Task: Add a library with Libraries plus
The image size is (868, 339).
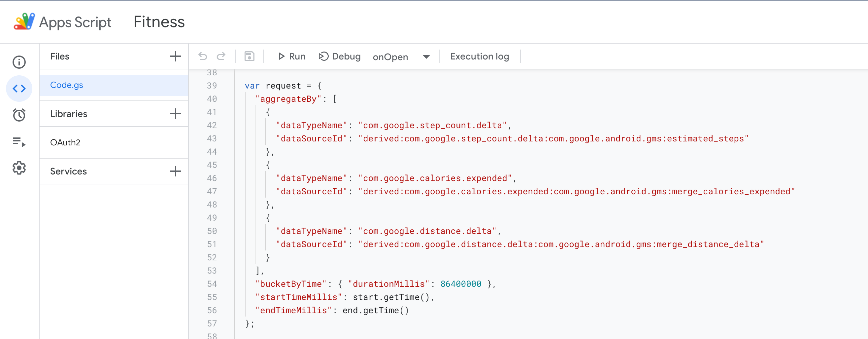Action: tap(175, 114)
